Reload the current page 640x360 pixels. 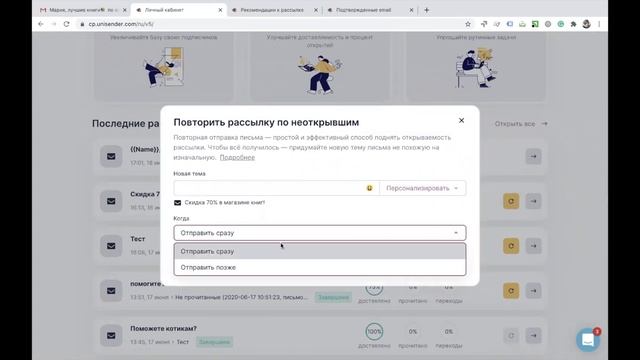coord(67,24)
